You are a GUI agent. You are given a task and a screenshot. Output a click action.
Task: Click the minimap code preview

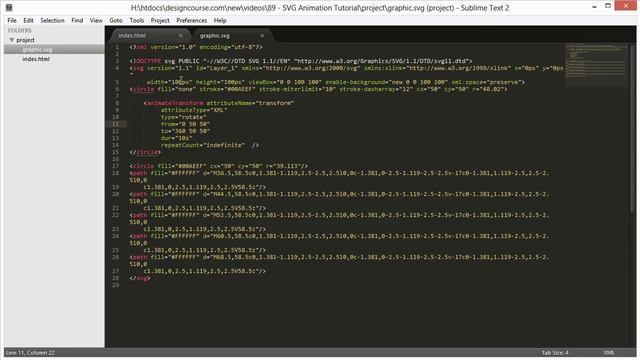point(596,63)
